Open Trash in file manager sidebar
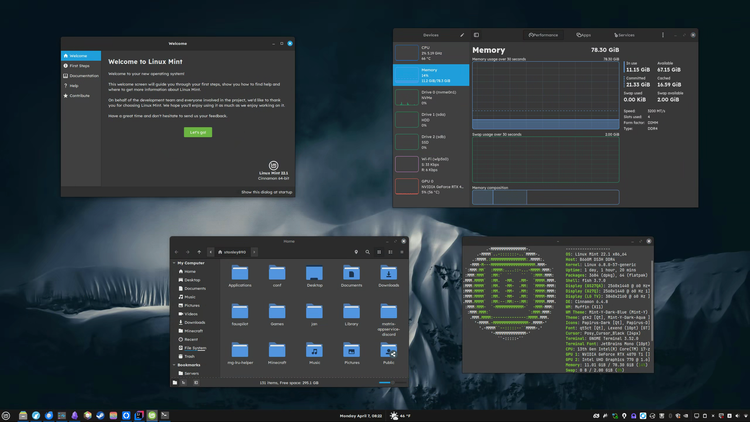Image resolution: width=750 pixels, height=422 pixels. pos(187,356)
